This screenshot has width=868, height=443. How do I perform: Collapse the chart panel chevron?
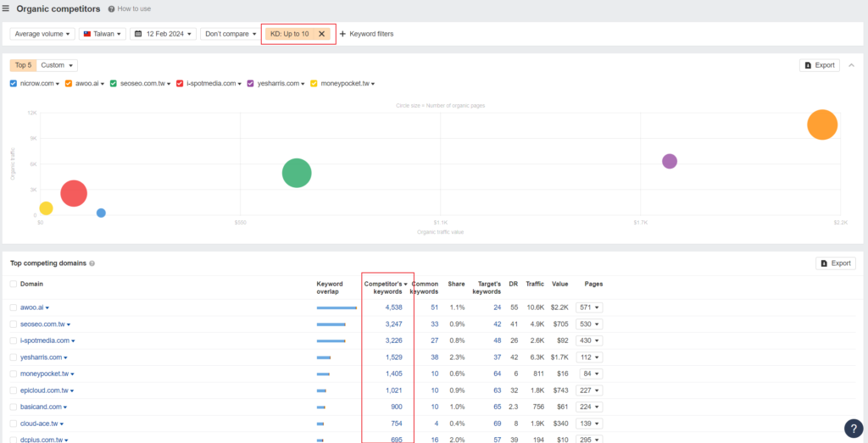pyautogui.click(x=851, y=65)
